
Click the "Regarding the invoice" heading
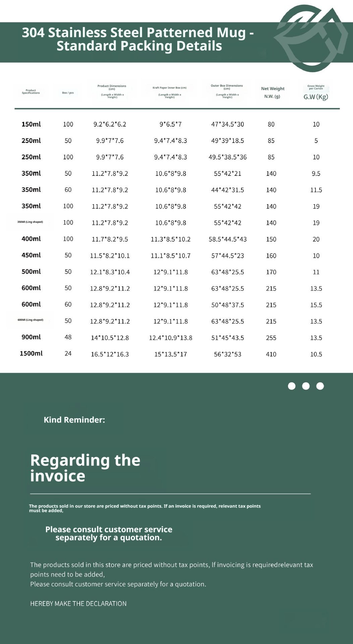click(85, 468)
